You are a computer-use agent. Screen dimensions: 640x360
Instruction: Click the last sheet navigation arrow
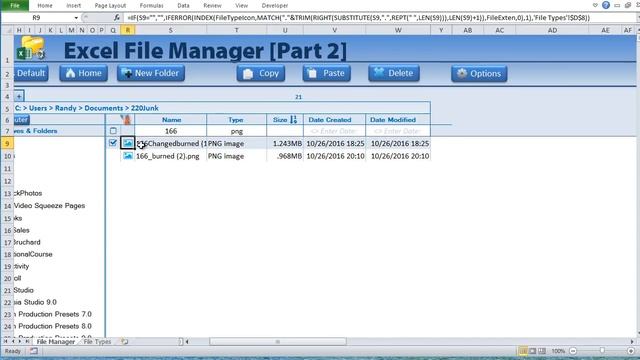tap(27, 342)
